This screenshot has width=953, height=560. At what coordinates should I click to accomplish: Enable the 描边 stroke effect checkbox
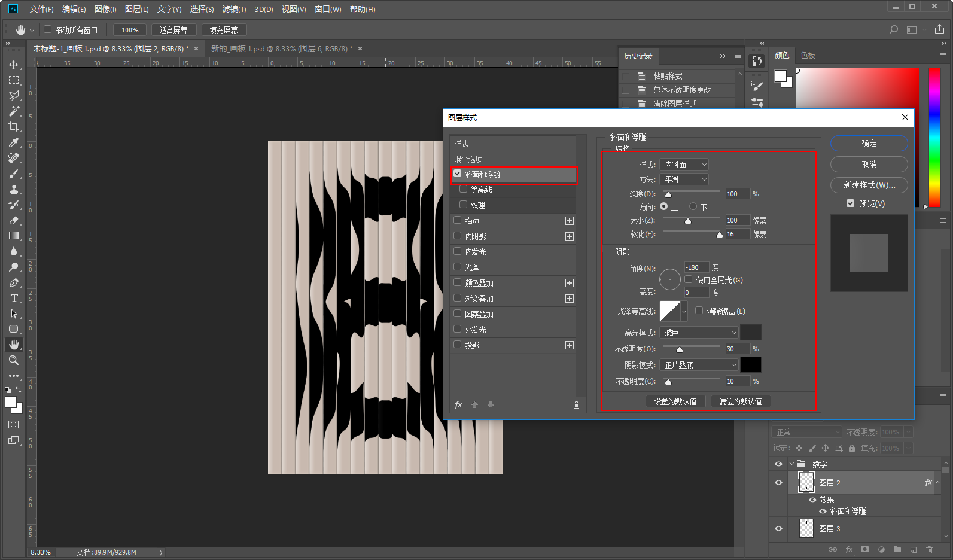[458, 220]
